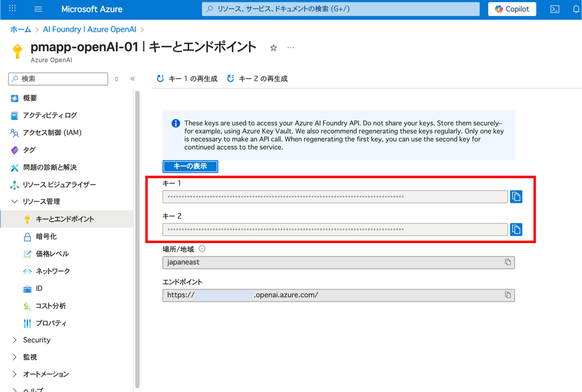Viewport: 582px width, 392px height.
Task: Favorite the resource with star icon
Action: click(273, 48)
